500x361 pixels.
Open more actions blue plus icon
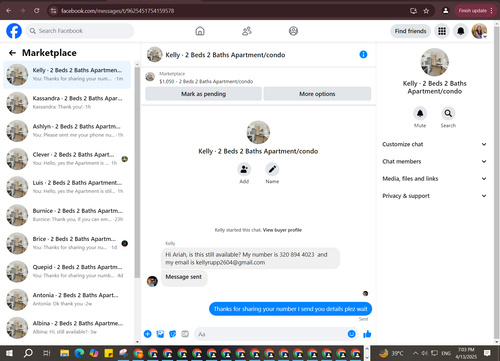pyautogui.click(x=148, y=334)
